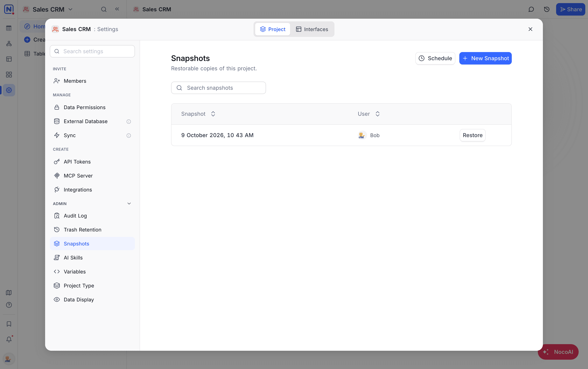Click info icon next to External Database
This screenshot has height=369, width=588.
tap(129, 121)
